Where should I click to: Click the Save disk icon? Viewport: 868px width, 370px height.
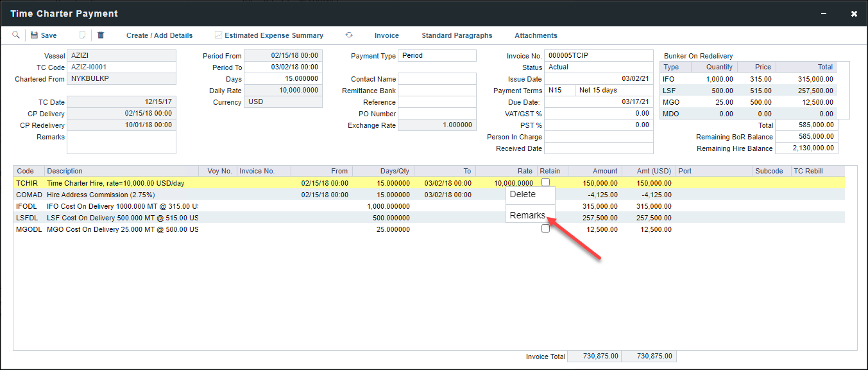[34, 35]
